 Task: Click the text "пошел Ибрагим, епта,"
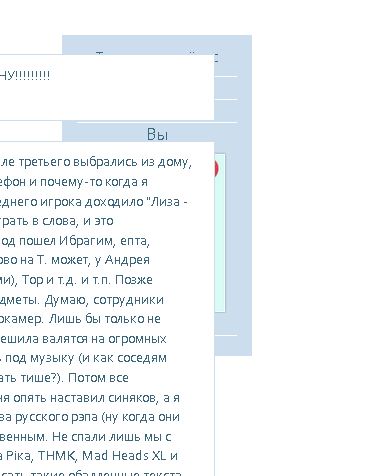pos(84,241)
